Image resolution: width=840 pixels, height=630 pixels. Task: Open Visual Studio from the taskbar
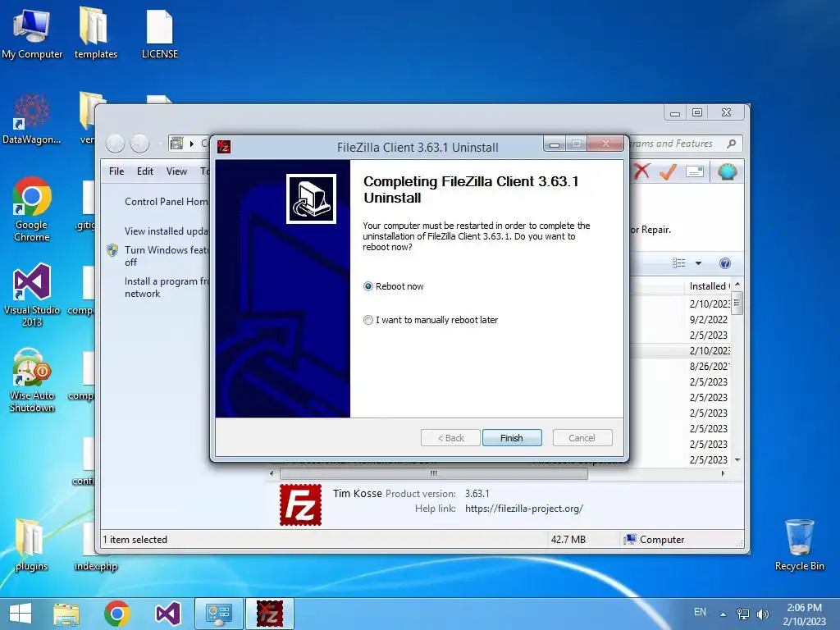click(x=167, y=614)
